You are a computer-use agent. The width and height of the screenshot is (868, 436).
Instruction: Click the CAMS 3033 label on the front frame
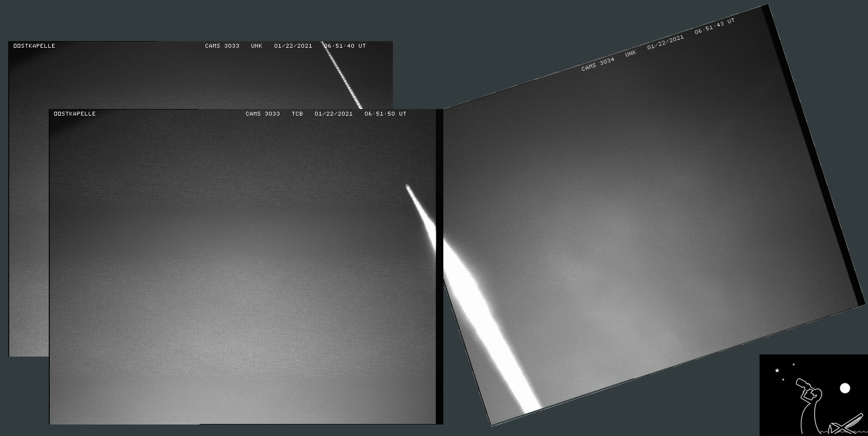[262, 114]
